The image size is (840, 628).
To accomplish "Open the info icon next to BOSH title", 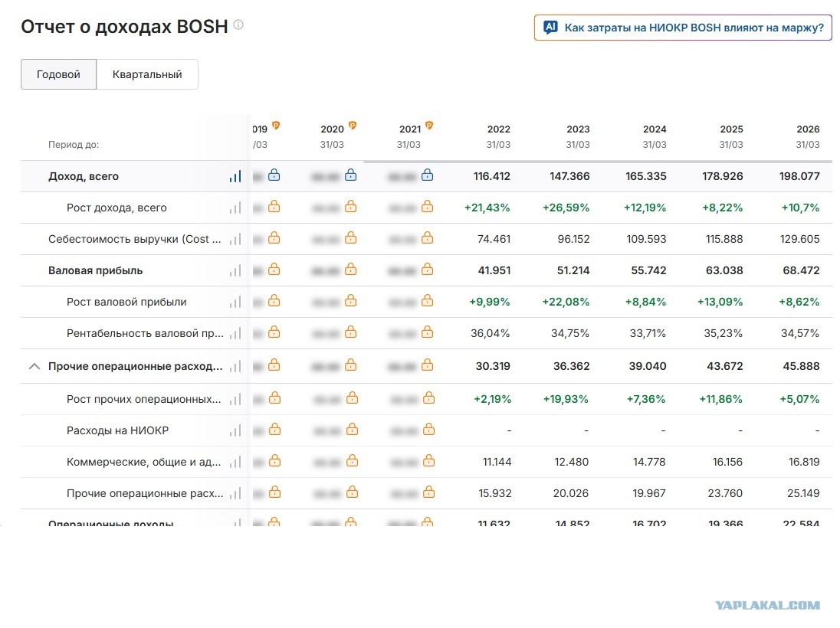I will [238, 24].
